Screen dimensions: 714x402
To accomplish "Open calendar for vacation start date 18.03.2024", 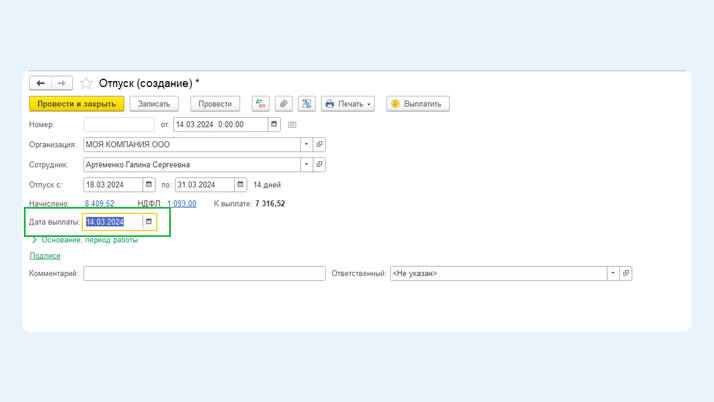I will 149,184.
